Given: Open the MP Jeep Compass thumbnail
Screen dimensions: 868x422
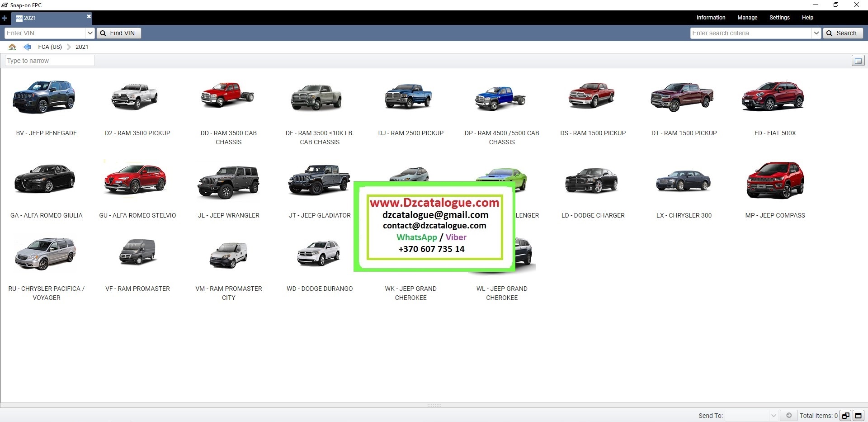Looking at the screenshot, I should point(775,180).
